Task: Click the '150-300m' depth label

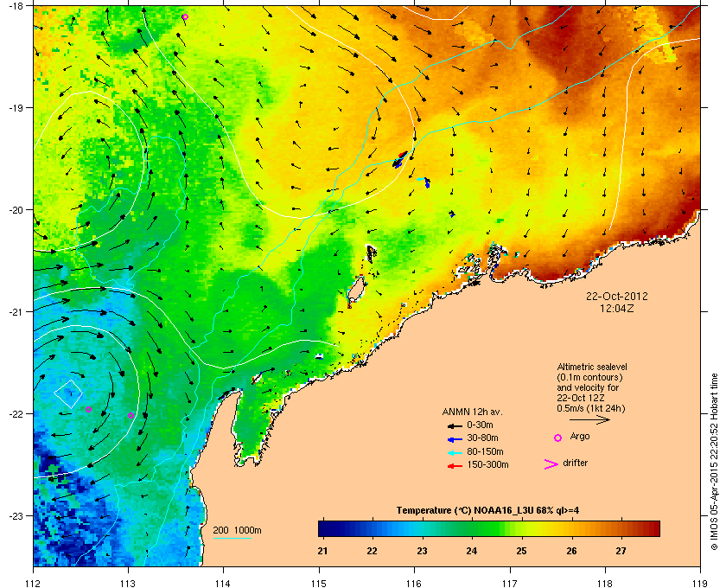Action: [x=487, y=464]
